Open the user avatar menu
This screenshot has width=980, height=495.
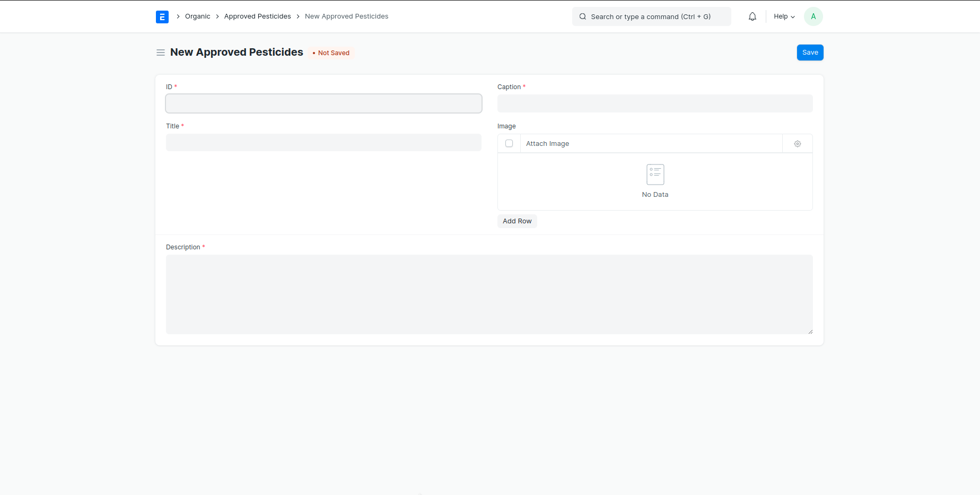coord(813,17)
